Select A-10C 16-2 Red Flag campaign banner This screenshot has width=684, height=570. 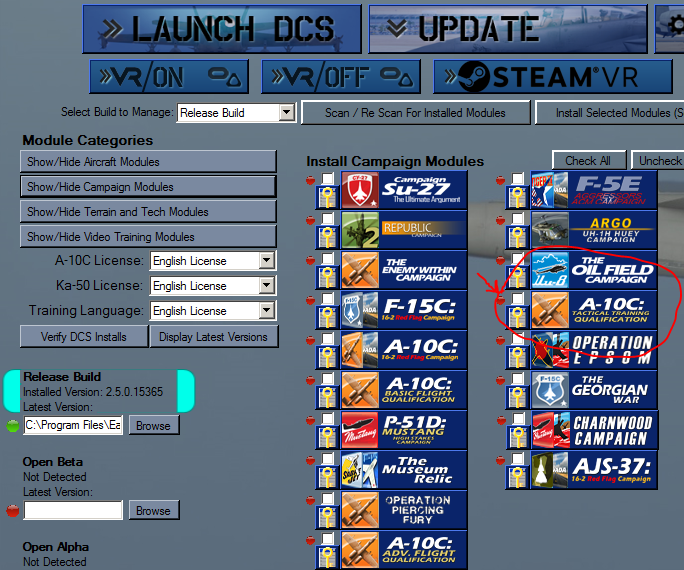(404, 350)
